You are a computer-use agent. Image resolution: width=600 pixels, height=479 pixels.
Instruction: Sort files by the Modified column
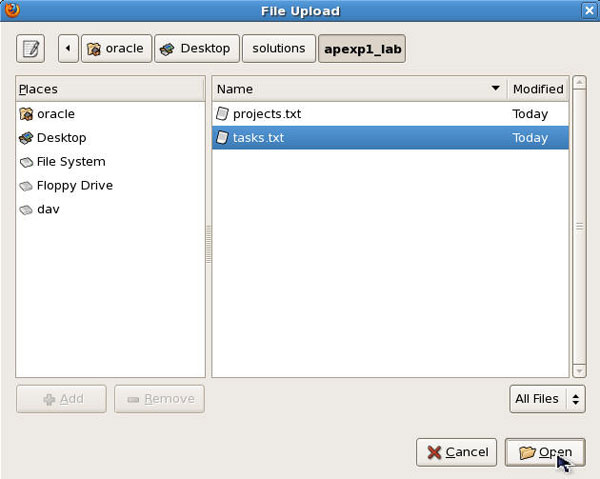538,89
